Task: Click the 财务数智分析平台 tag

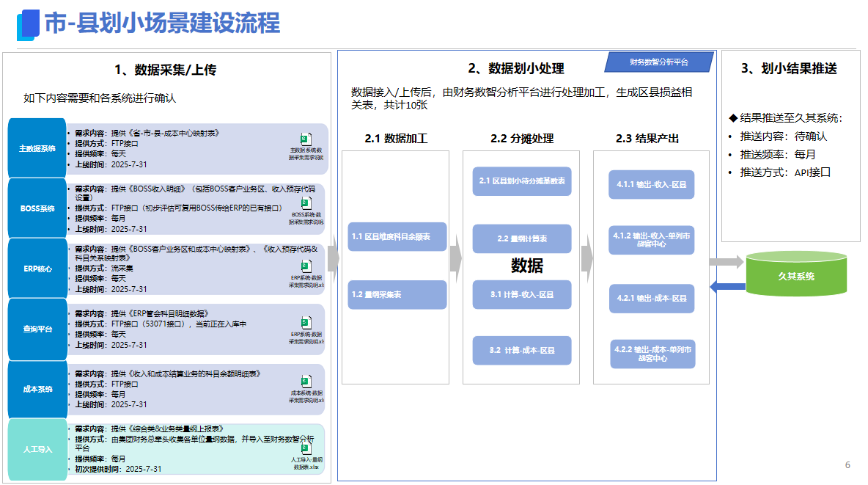Action: [x=659, y=62]
